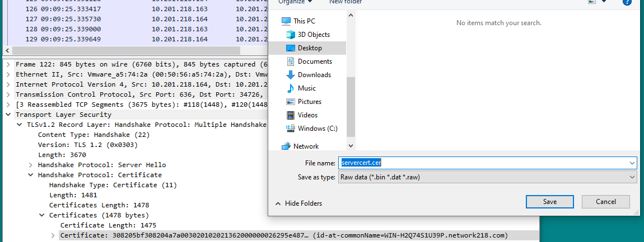Select Handshake Type: Certificate (11) line
The image size is (644, 242).
pyautogui.click(x=113, y=185)
